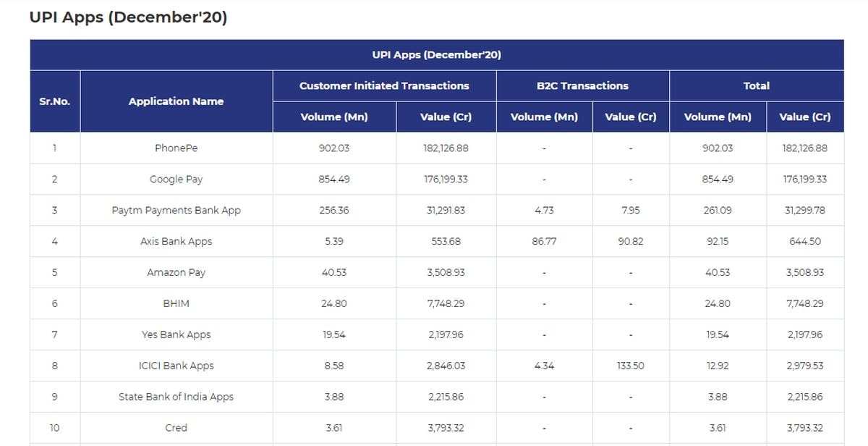Image resolution: width=868 pixels, height=446 pixels.
Task: Select the ICICI Bank Apps cell
Action: coord(176,366)
